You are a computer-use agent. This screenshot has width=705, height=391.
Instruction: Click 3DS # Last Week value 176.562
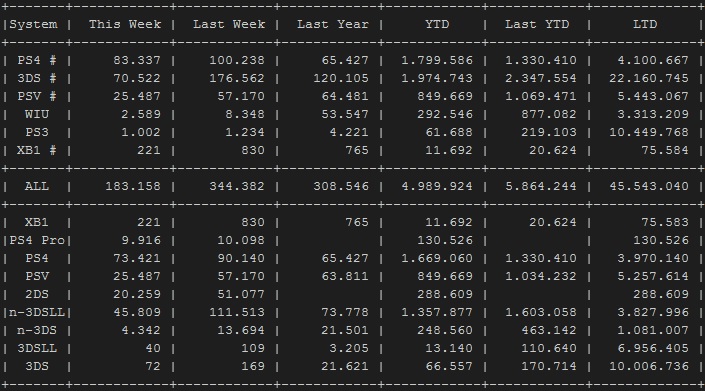coord(237,78)
